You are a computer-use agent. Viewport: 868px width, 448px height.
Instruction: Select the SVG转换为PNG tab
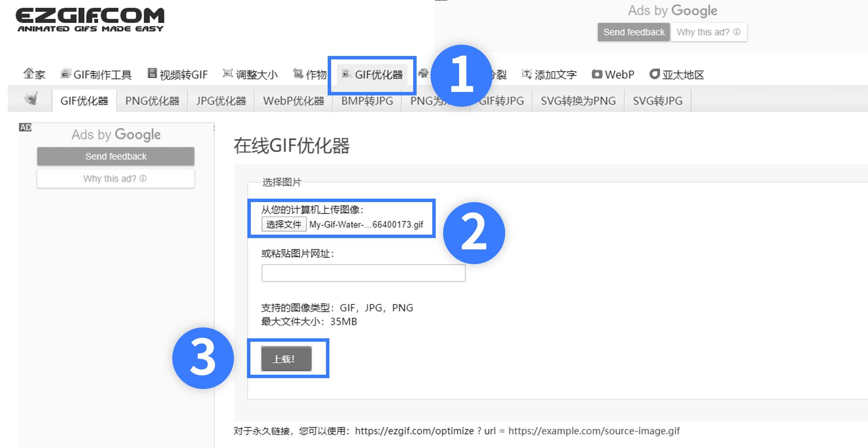(578, 100)
